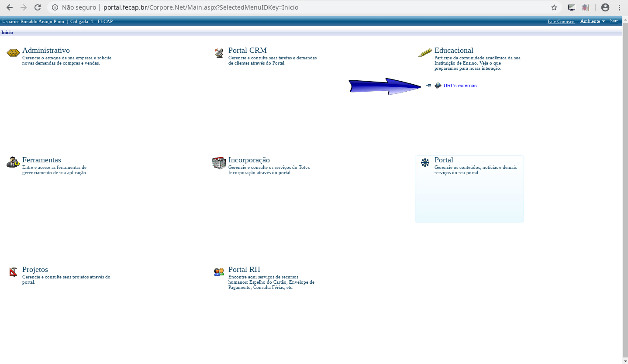The height and width of the screenshot is (364, 628).
Task: Log out using the Sair link
Action: coord(614,21)
